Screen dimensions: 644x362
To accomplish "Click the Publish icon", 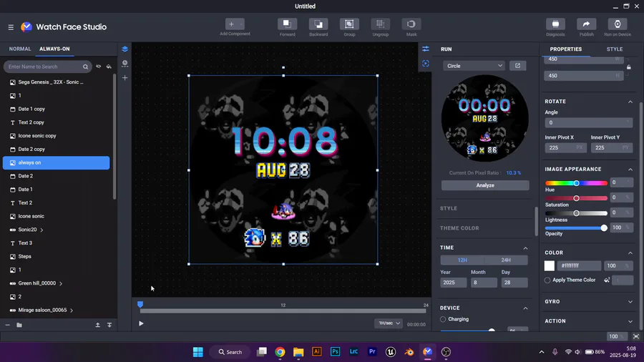I will click(x=586, y=24).
